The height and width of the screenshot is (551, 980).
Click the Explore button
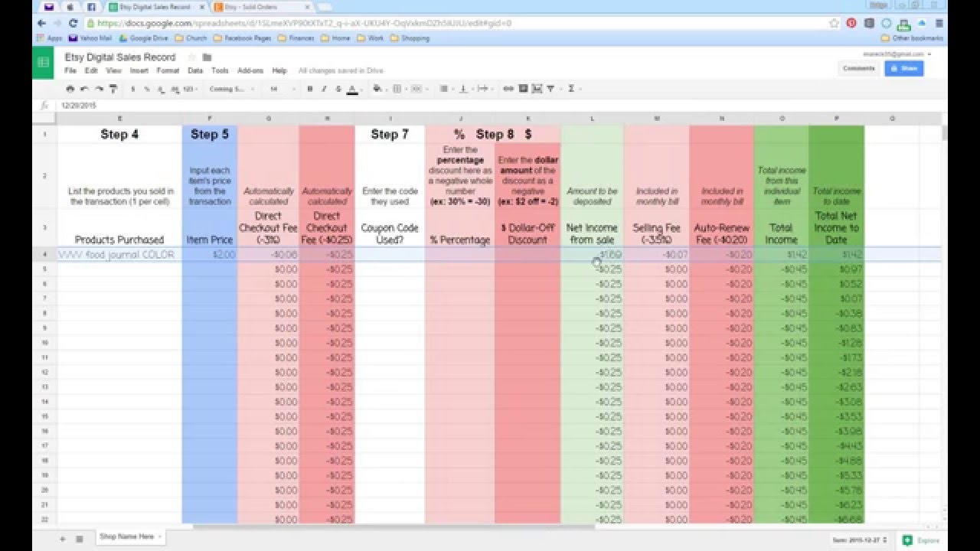click(x=921, y=540)
